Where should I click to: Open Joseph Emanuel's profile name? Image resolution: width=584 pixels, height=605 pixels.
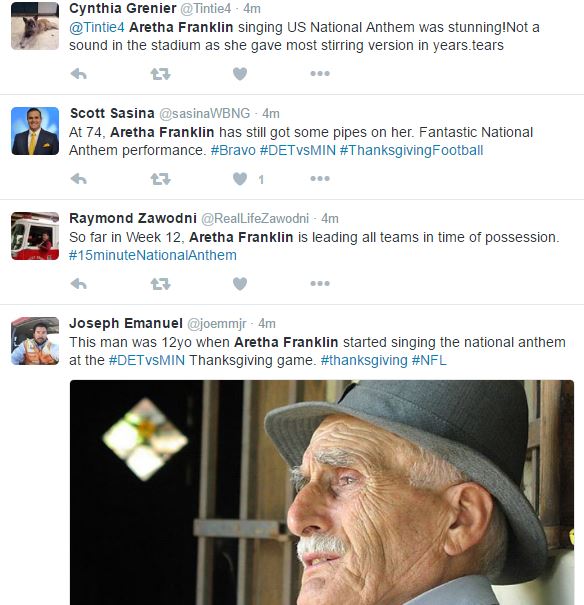(x=126, y=323)
